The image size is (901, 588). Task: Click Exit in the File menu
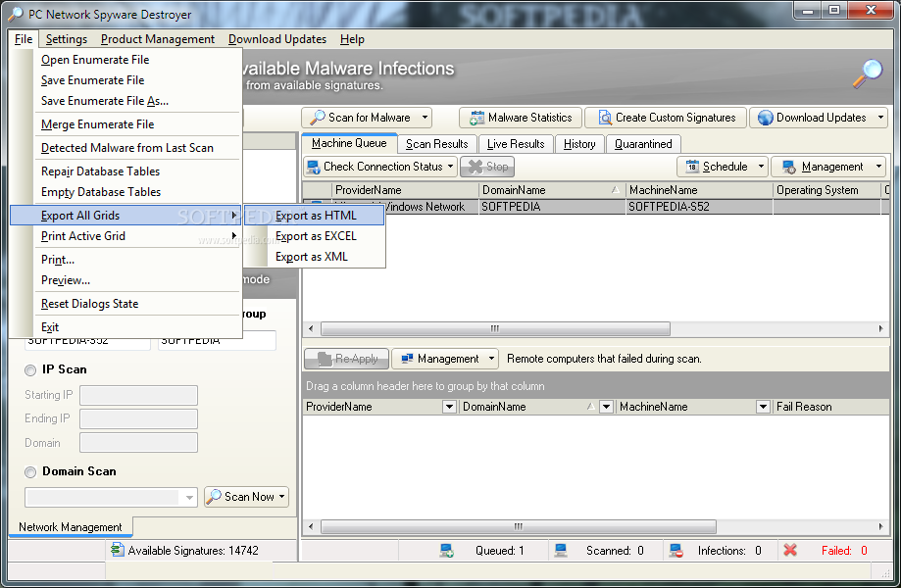pos(125,326)
